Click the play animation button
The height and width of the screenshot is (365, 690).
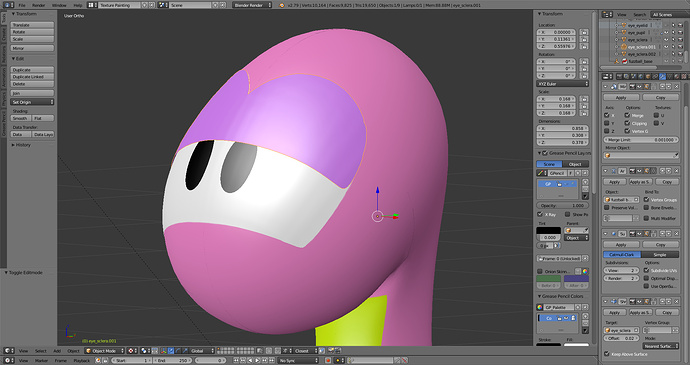[x=258, y=361]
